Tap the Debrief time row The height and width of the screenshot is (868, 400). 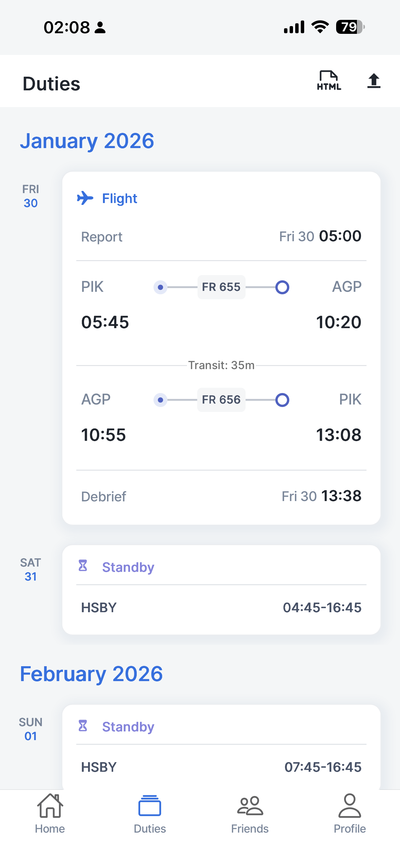pos(221,496)
